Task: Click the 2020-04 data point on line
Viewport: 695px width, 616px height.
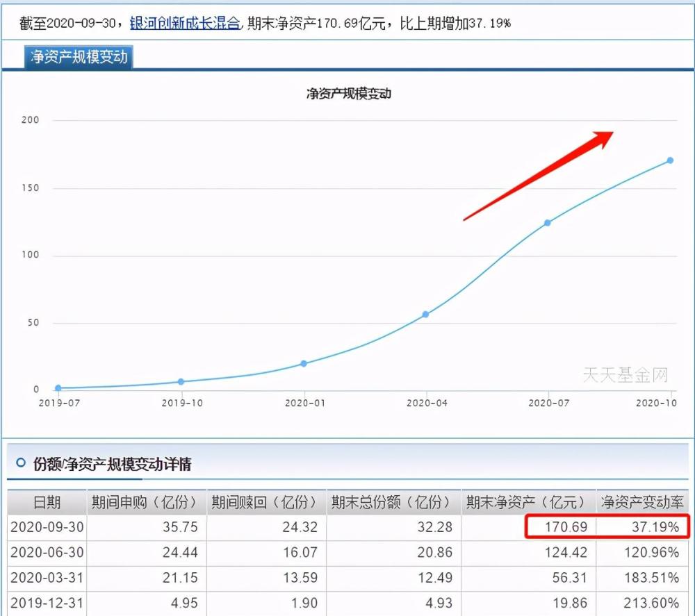Action: pos(425,315)
